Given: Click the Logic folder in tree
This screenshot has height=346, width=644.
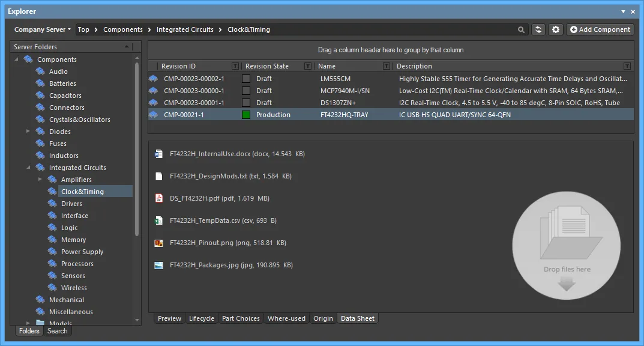Looking at the screenshot, I should click(69, 228).
